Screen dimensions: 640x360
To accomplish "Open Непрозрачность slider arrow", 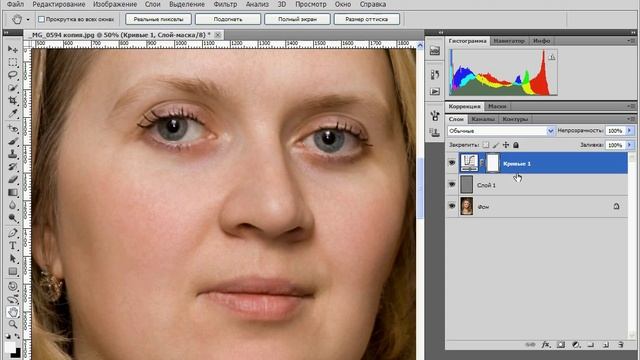I will [x=629, y=131].
